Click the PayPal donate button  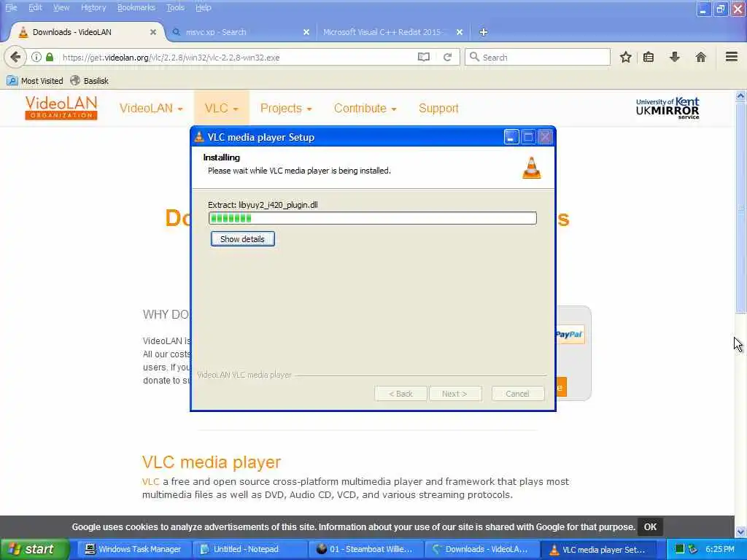pos(570,334)
